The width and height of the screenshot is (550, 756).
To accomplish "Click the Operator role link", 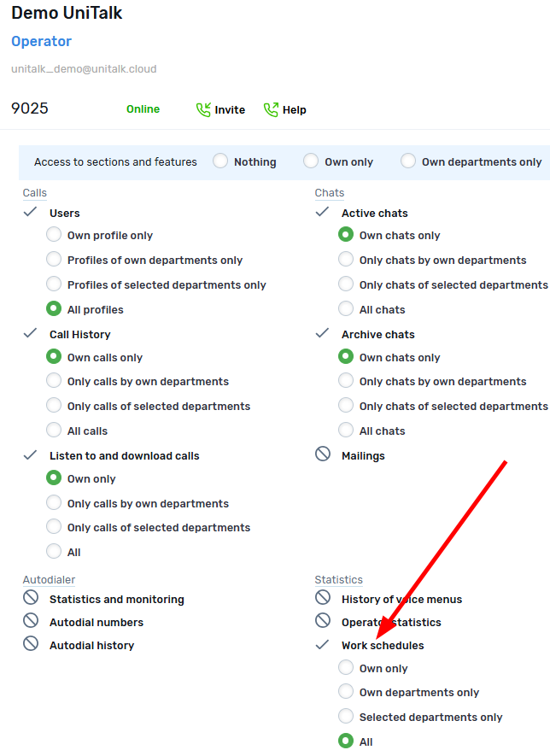I will point(41,41).
